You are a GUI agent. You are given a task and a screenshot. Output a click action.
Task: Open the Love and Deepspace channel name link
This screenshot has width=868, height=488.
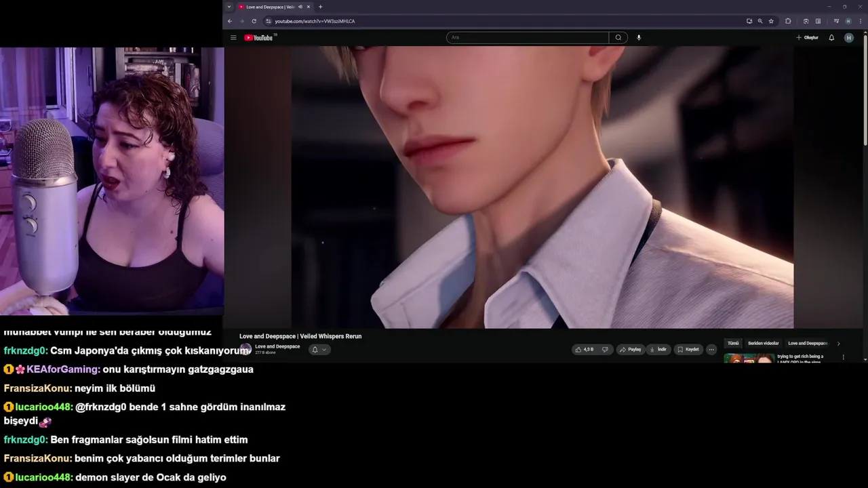coord(277,346)
